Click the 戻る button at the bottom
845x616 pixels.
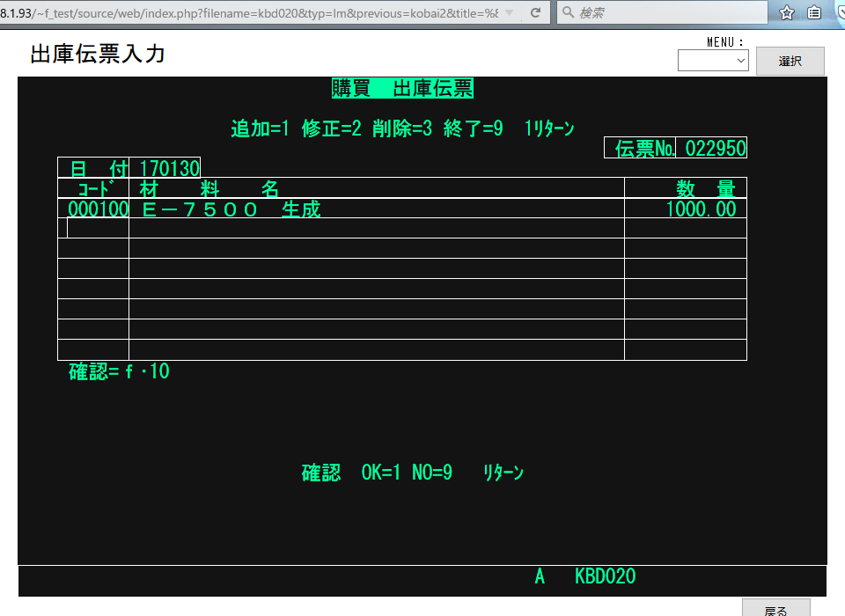point(775,609)
